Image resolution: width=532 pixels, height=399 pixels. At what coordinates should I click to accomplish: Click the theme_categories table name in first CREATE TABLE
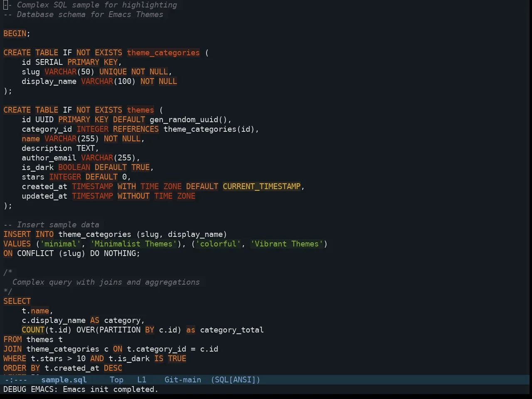click(163, 52)
